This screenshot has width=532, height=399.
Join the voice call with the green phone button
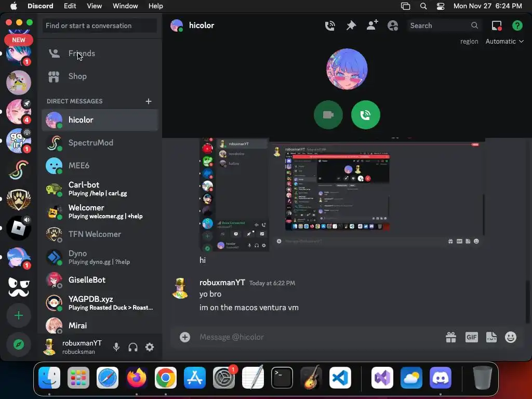[365, 115]
